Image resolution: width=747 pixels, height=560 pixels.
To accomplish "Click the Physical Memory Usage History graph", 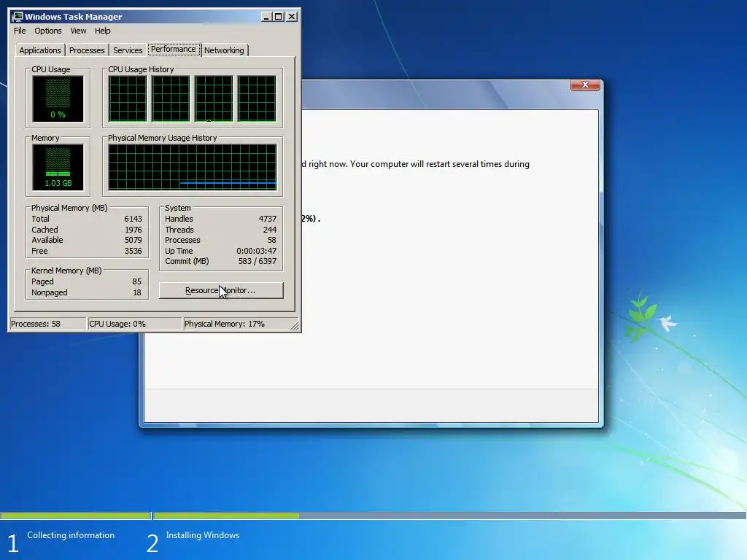I will (193, 168).
